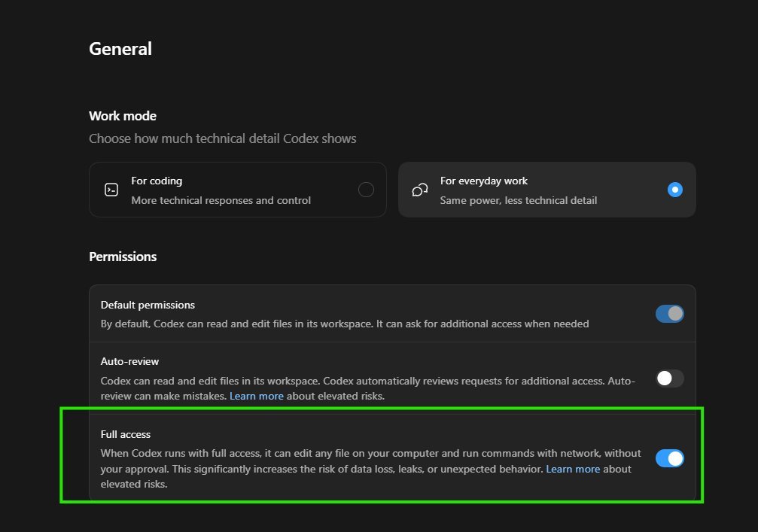Screen dimensions: 758x532
Task: Click the Default permissions row title
Action: point(148,305)
